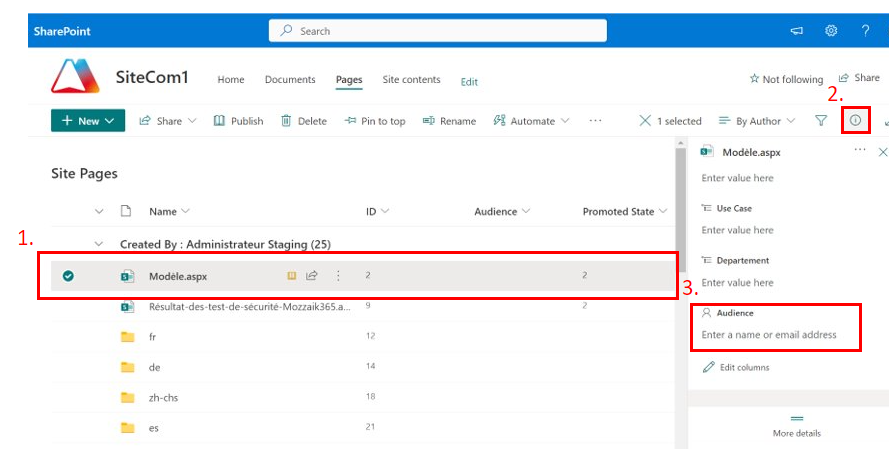Open the es folder name
The height and width of the screenshot is (472, 889).
154,428
